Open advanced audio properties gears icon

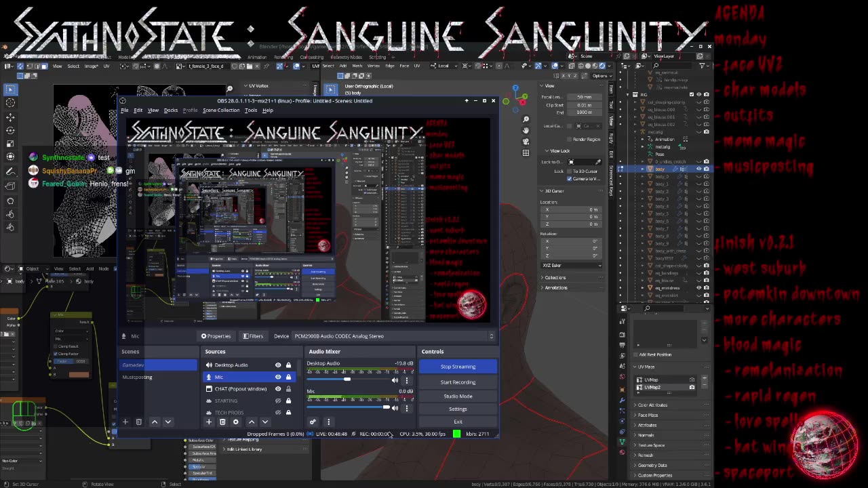click(x=313, y=422)
